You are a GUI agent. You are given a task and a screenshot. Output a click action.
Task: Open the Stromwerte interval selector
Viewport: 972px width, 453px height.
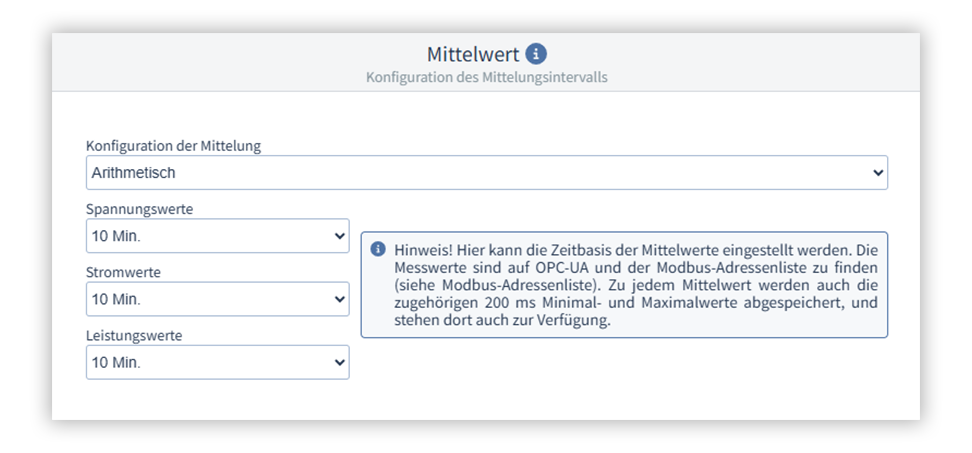[217, 299]
